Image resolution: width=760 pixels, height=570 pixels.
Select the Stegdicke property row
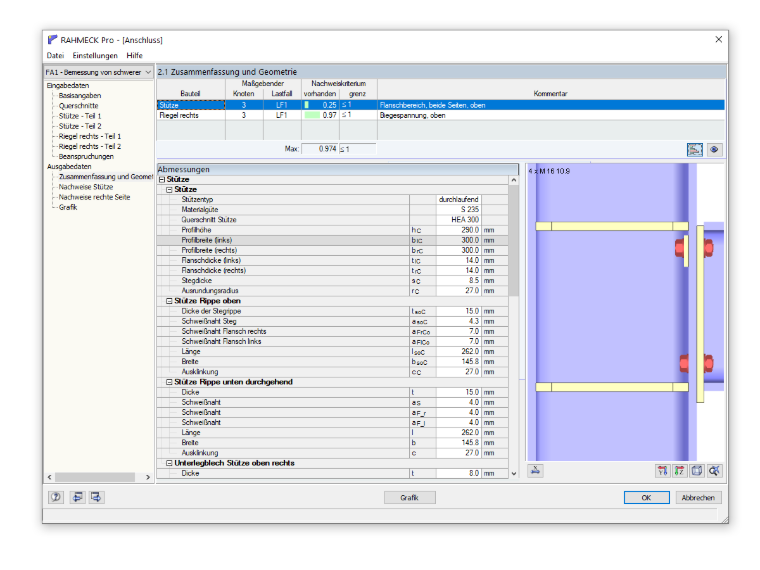pyautogui.click(x=332, y=281)
